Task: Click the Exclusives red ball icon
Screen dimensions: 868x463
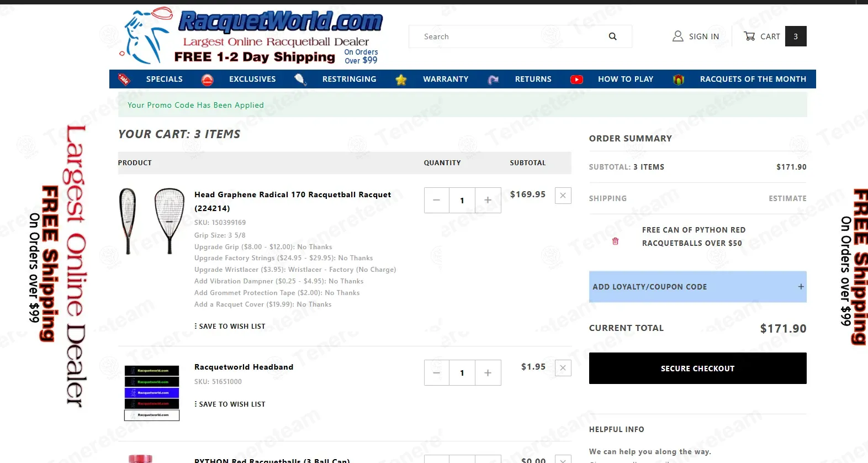Action: tap(207, 80)
